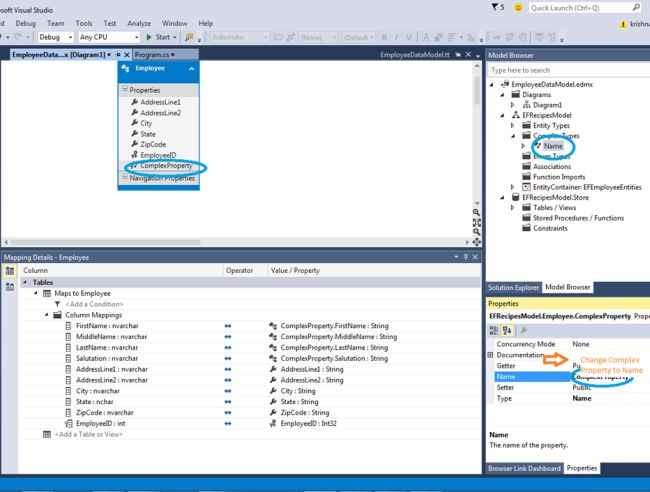Click Add a Table or View
The height and width of the screenshot is (492, 650).
click(89, 434)
